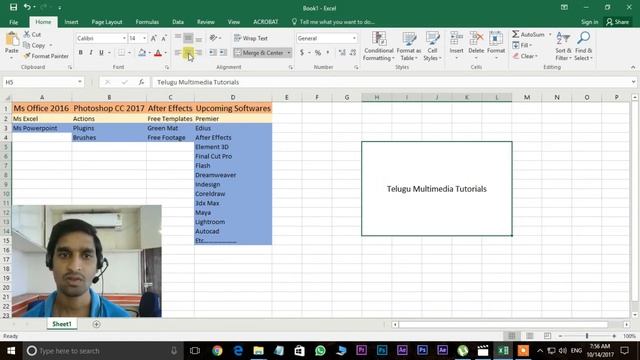The width and height of the screenshot is (640, 360).
Task: Click the Name Box showing H5
Action: (43, 82)
